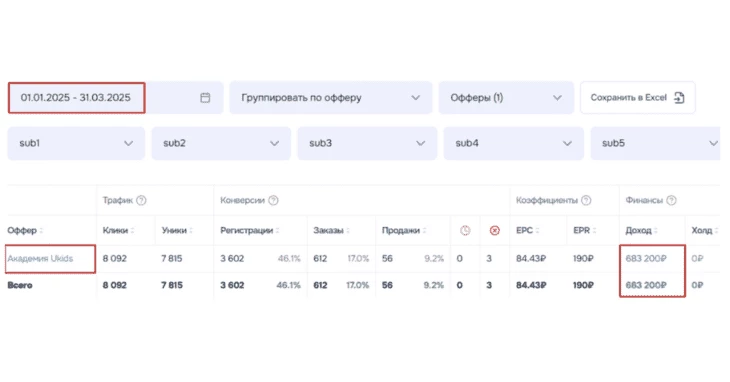Show help tooltip for Коэффициенты
This screenshot has width=730, height=382.
click(586, 201)
